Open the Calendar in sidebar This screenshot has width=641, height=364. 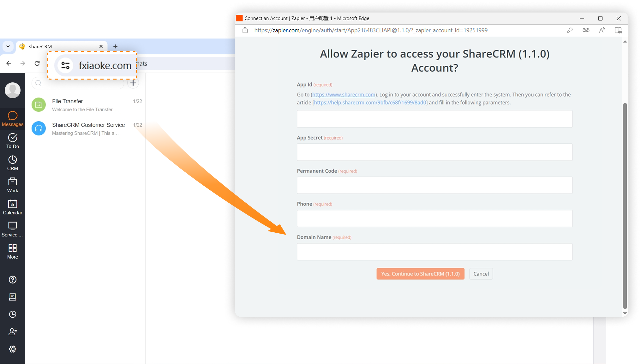click(13, 207)
